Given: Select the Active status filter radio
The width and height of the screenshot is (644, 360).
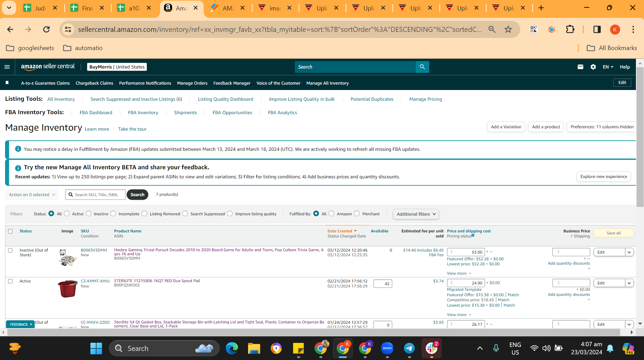Looking at the screenshot, I should pos(67,214).
